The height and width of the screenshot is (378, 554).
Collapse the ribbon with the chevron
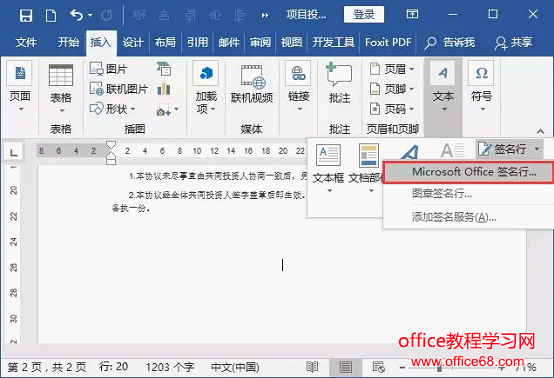point(540,131)
